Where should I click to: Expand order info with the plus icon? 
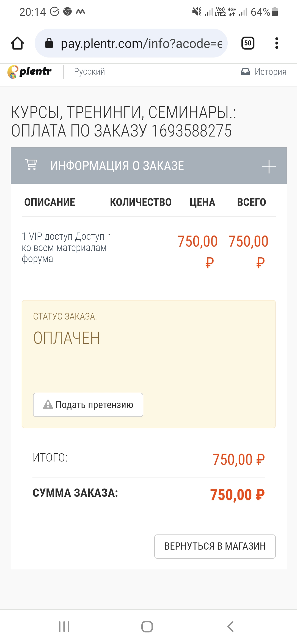(x=269, y=167)
